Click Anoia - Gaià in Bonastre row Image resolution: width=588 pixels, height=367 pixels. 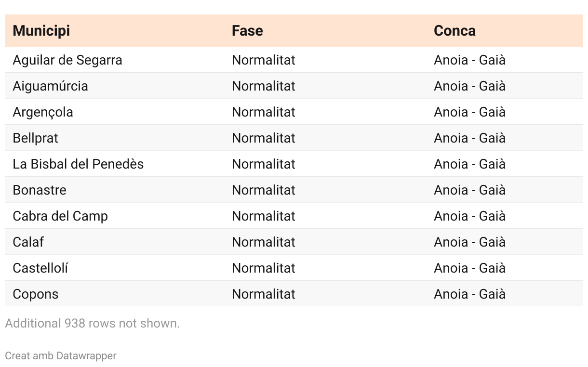tap(469, 190)
